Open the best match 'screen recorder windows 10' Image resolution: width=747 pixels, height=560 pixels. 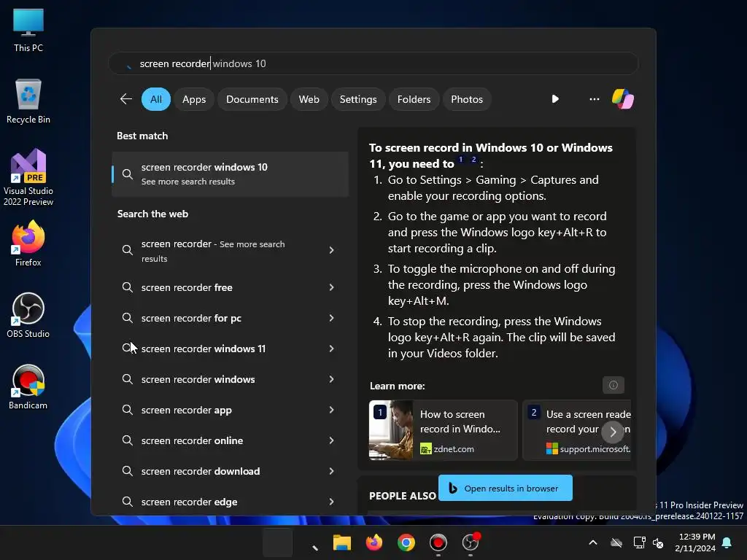pyautogui.click(x=230, y=174)
